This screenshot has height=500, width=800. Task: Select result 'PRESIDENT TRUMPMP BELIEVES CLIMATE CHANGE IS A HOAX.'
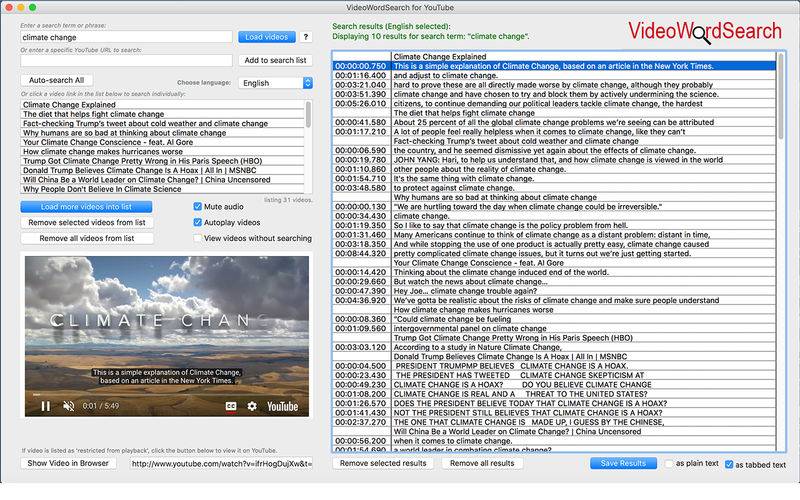point(555,366)
